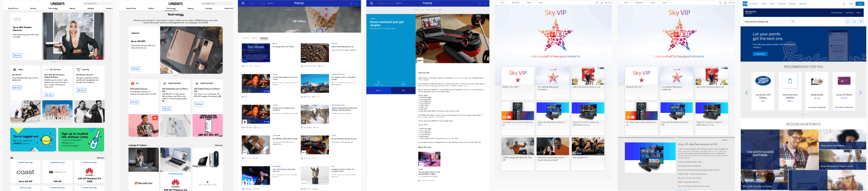868x191 pixels.
Task: Click Learn more on Amex points banner
Action: tap(760, 54)
